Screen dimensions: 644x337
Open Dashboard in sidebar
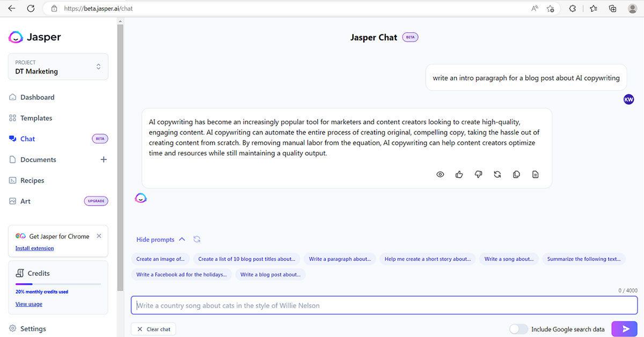coord(32,97)
